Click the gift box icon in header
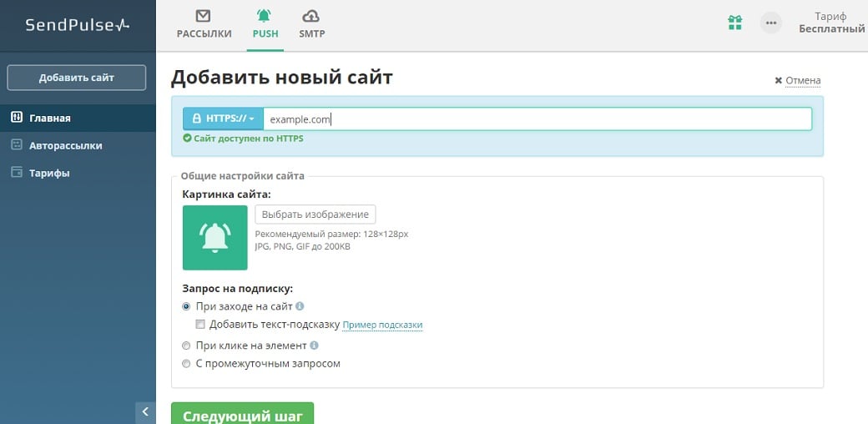Viewport: 868px width, 424px height. click(734, 23)
